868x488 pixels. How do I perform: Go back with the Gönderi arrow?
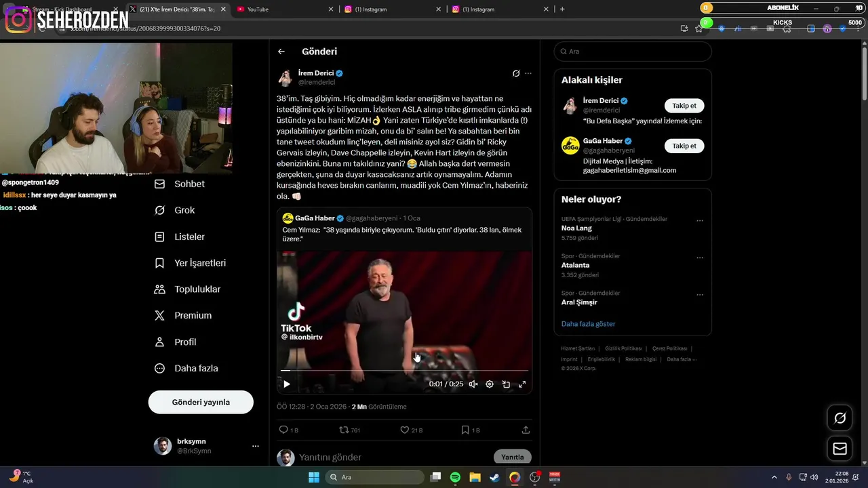[x=281, y=52]
